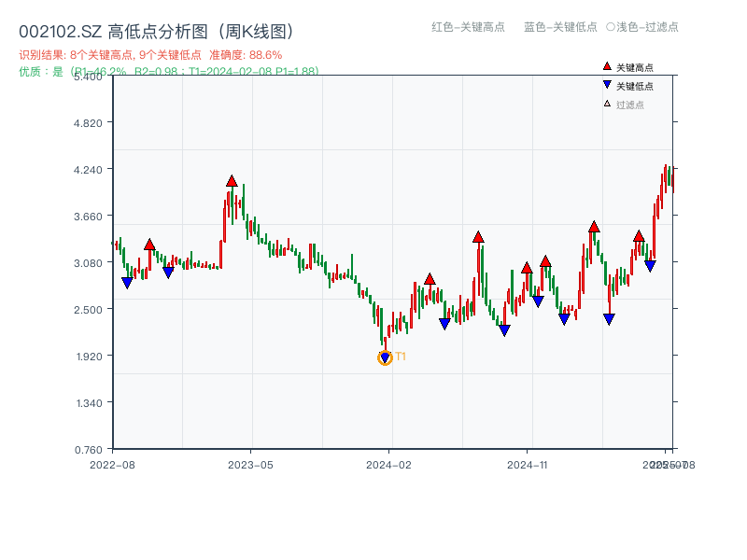Viewport: 747px width, 560px height.
Task: Click y-axis label 3.660
Action: [88, 217]
